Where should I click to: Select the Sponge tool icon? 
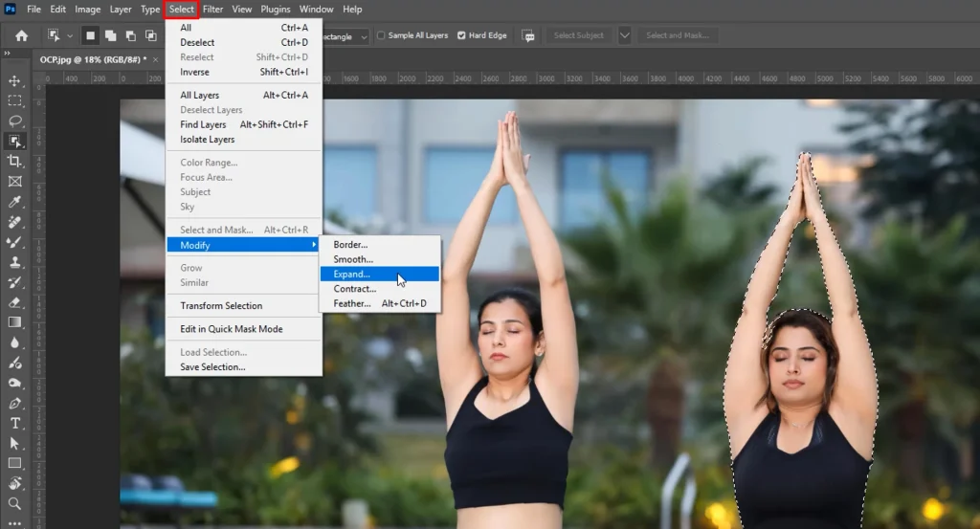click(14, 383)
